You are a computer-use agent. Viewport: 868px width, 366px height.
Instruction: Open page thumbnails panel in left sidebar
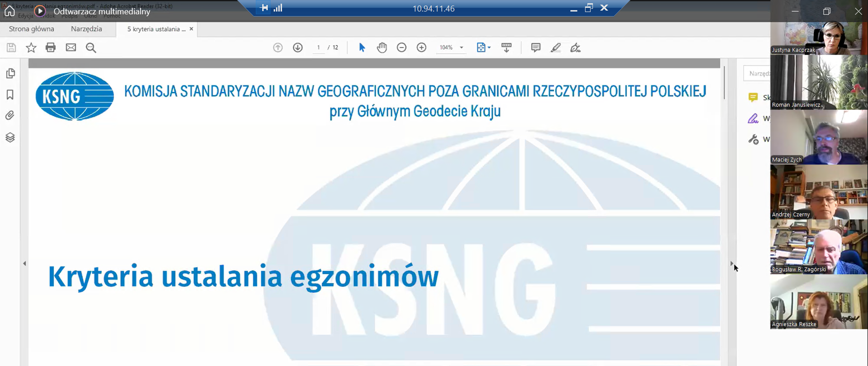(10, 73)
